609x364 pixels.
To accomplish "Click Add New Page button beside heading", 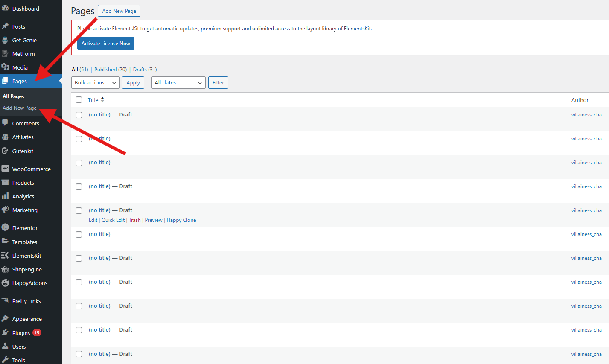I will [x=119, y=11].
